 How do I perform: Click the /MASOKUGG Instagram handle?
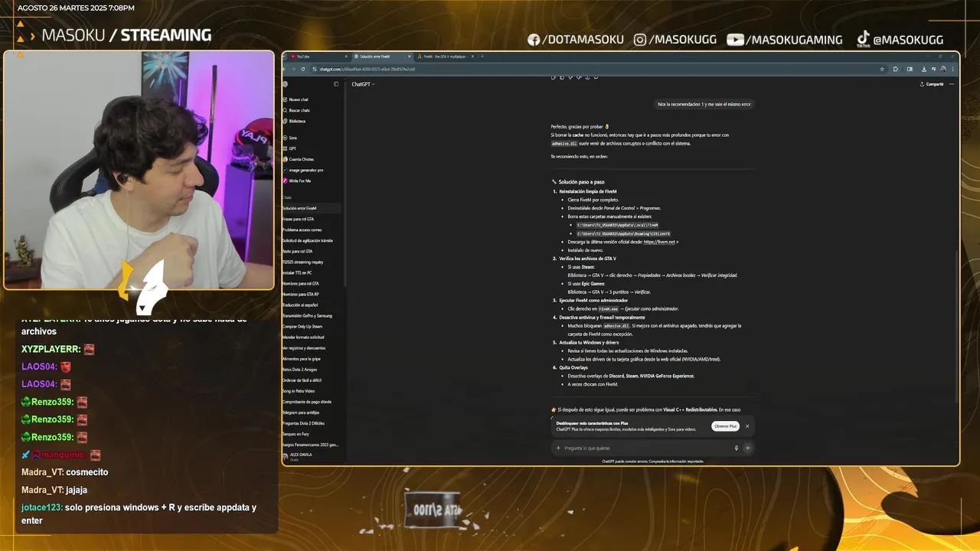675,40
